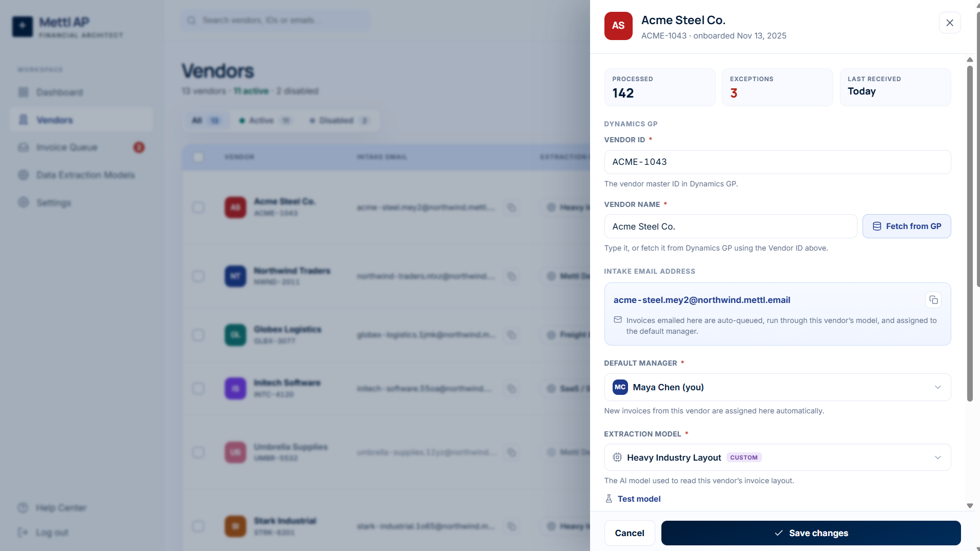The height and width of the screenshot is (551, 980).
Task: Click the Mettl AP logo icon
Action: click(x=23, y=26)
